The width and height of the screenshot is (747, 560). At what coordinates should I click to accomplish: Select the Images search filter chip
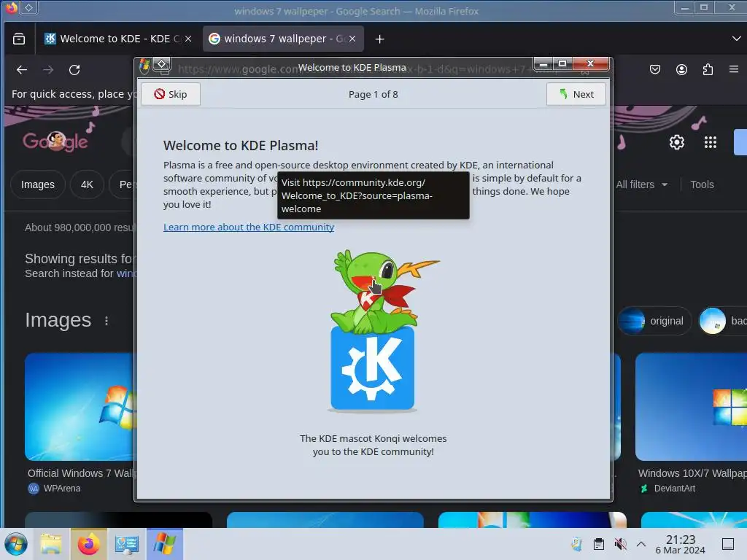coord(38,184)
